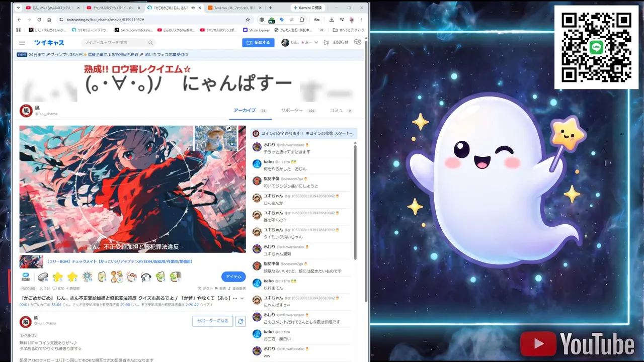This screenshot has width=644, height=362.
Task: Switch to チャンネルのダッシュボード YouTube tab
Action: click(113, 8)
